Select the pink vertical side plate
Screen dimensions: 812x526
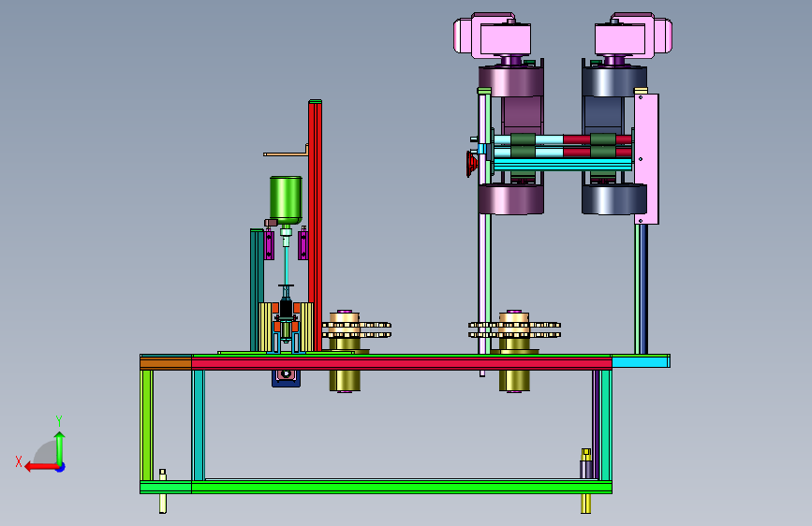[647, 159]
